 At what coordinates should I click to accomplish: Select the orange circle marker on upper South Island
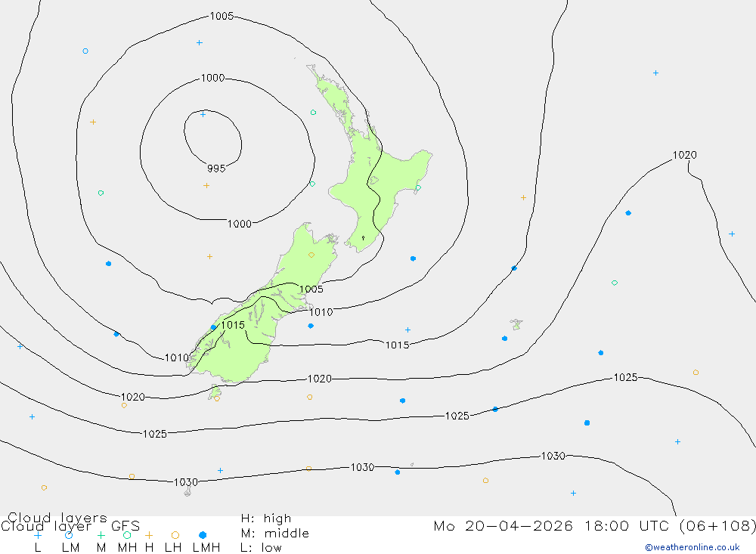pos(311,255)
